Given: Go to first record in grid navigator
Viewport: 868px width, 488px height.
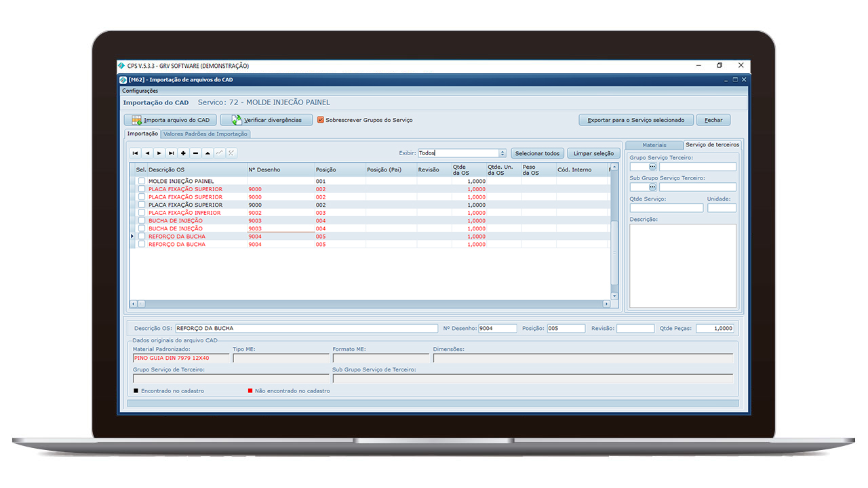Looking at the screenshot, I should click(x=135, y=153).
